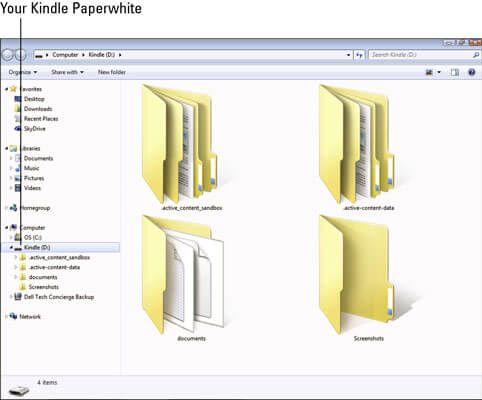This screenshot has width=482, height=400.
Task: Click the drive icon in address bar
Action: [x=39, y=55]
